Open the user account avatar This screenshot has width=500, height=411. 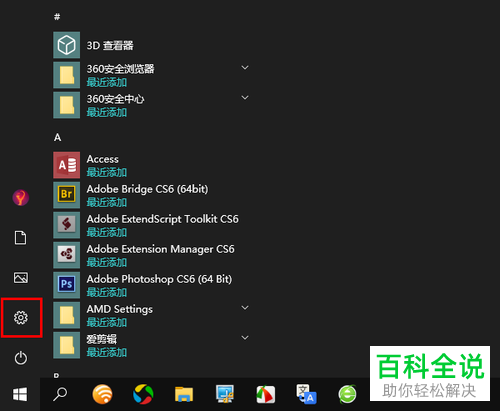21,198
